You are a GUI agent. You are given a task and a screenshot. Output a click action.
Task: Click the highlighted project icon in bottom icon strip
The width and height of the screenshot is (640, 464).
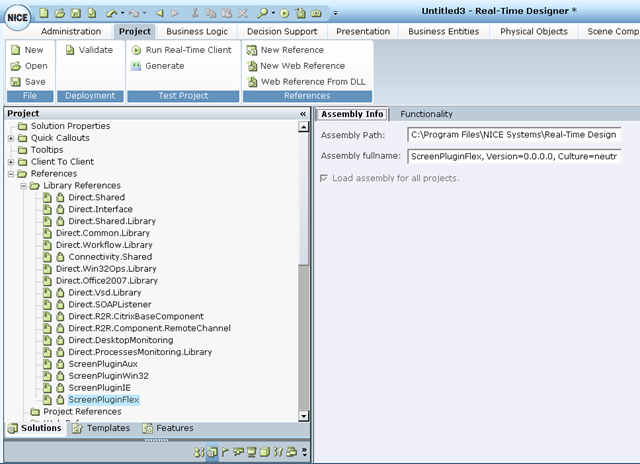coord(212,452)
